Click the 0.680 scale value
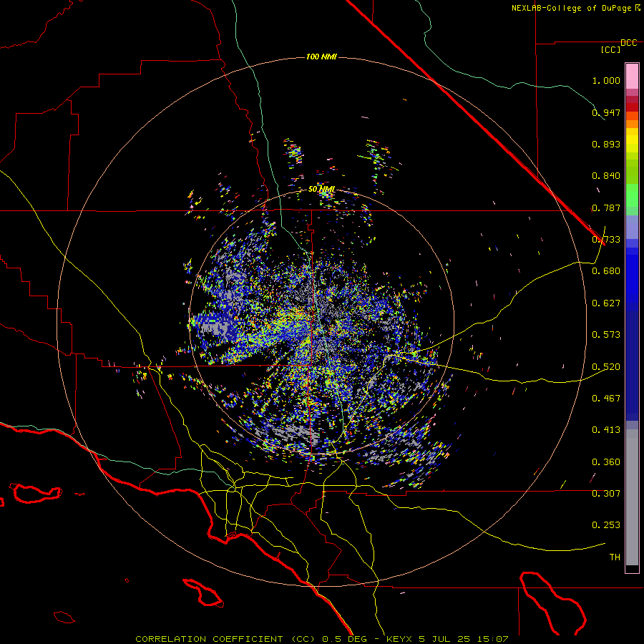The image size is (644, 644). click(606, 271)
